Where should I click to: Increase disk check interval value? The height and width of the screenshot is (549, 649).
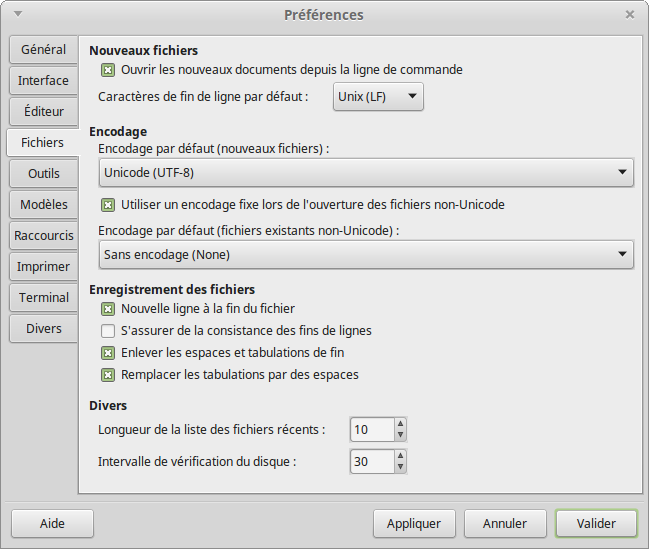click(x=400, y=456)
